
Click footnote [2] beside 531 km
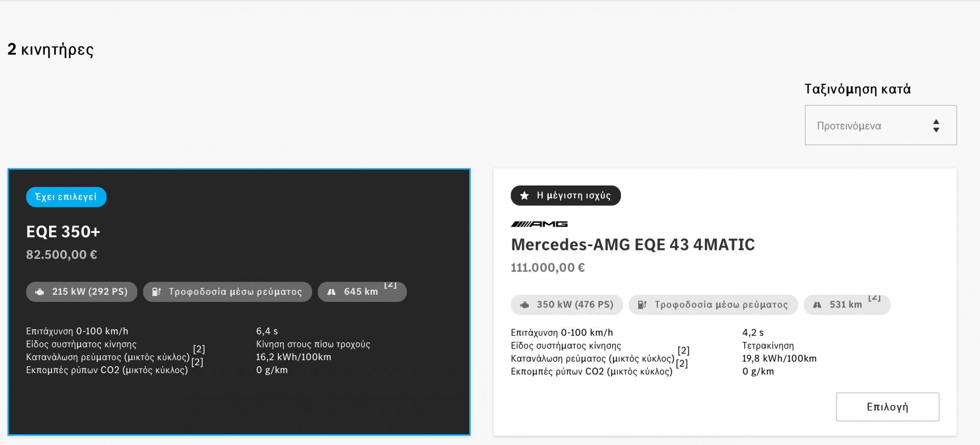tap(874, 298)
